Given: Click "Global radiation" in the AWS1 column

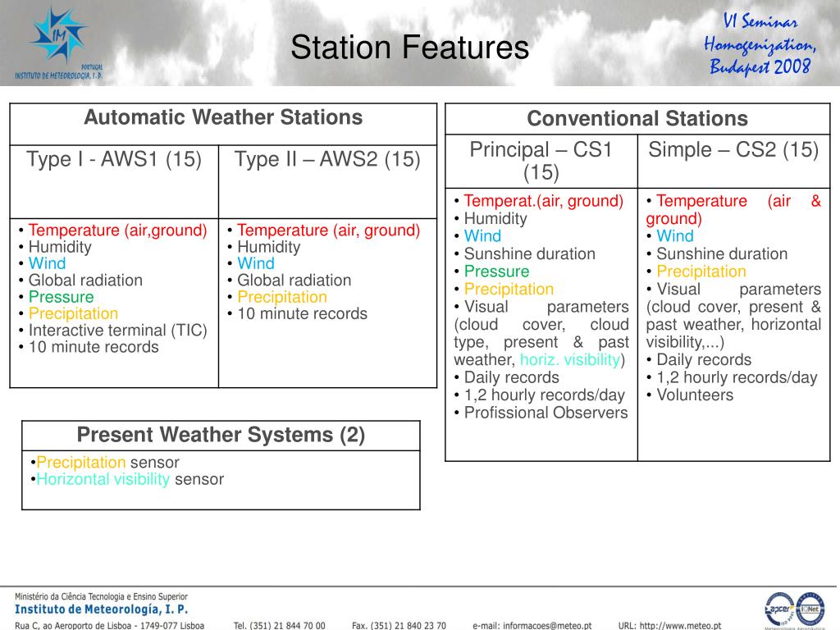Looking at the screenshot, I should point(85,281).
